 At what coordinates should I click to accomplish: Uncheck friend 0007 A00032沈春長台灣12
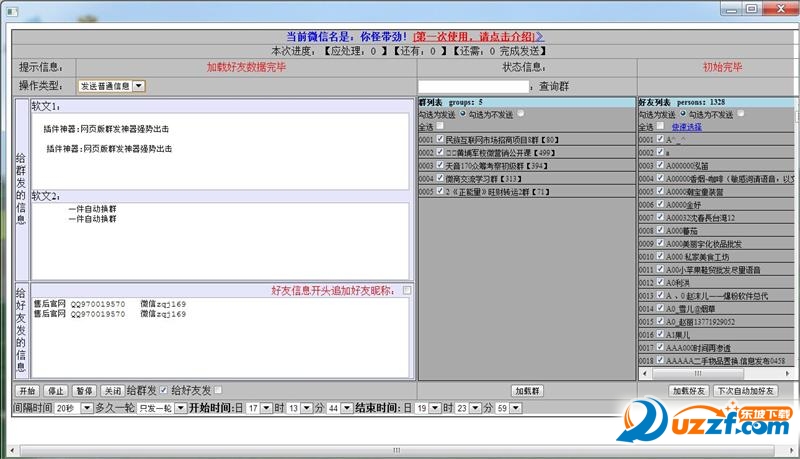point(660,217)
